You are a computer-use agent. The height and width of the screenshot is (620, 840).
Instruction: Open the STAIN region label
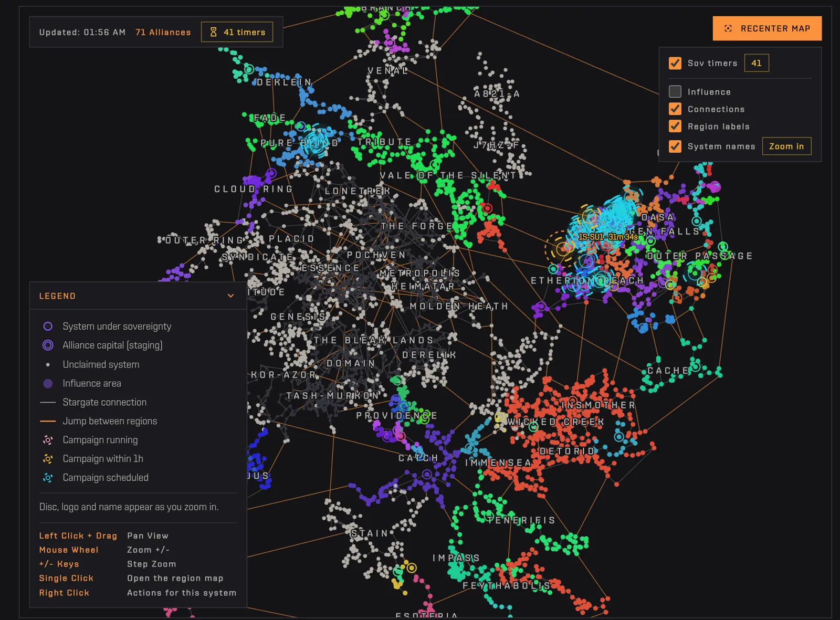370,533
